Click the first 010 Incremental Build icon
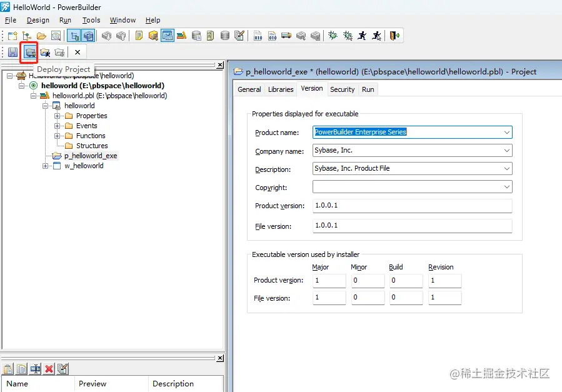The height and width of the screenshot is (392, 562). (x=258, y=36)
